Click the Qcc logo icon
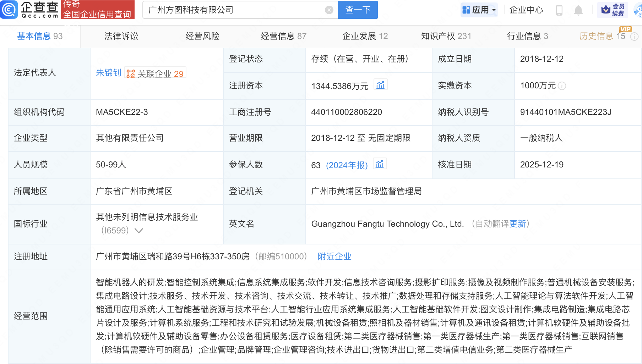 click(x=9, y=10)
